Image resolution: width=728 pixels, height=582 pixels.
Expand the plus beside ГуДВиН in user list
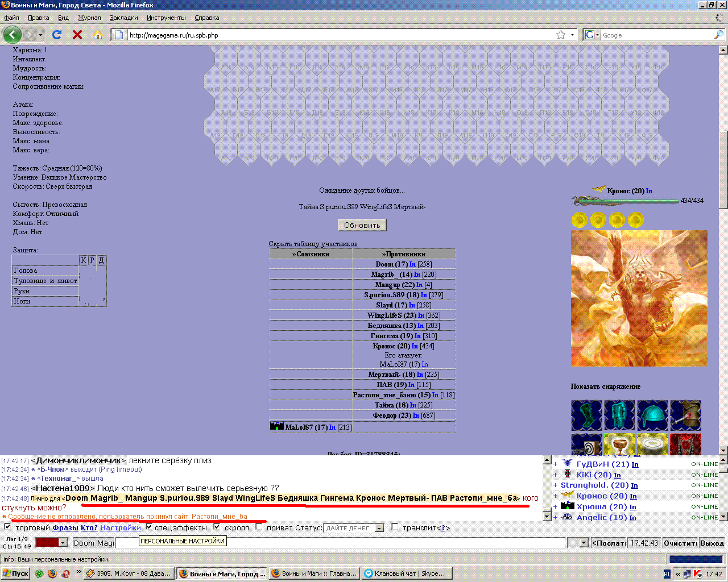coord(556,464)
